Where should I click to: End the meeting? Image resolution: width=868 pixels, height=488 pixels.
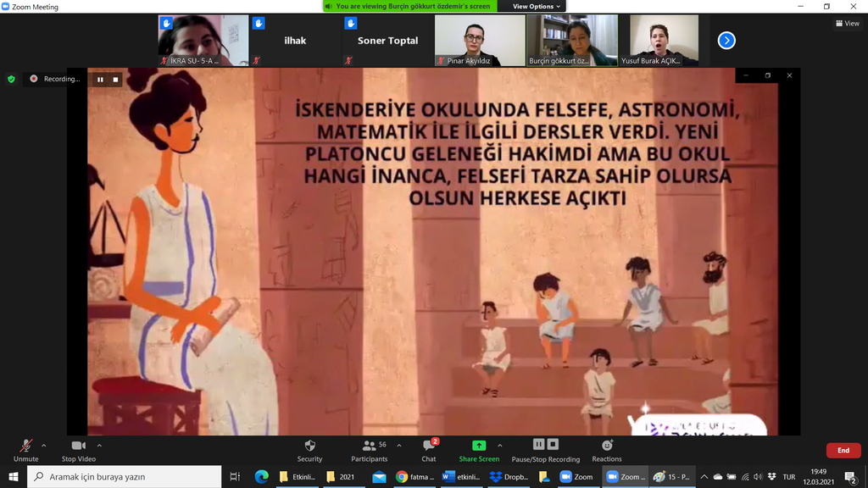point(843,451)
